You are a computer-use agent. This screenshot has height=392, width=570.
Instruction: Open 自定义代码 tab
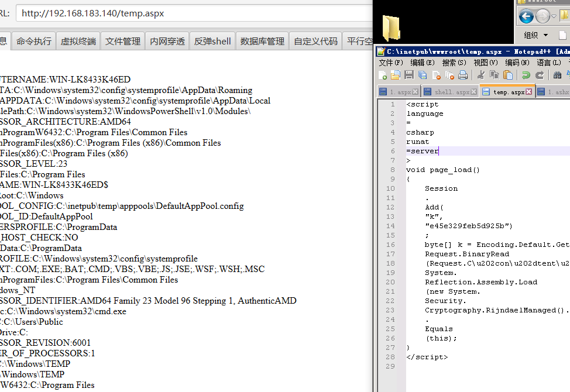(x=315, y=41)
